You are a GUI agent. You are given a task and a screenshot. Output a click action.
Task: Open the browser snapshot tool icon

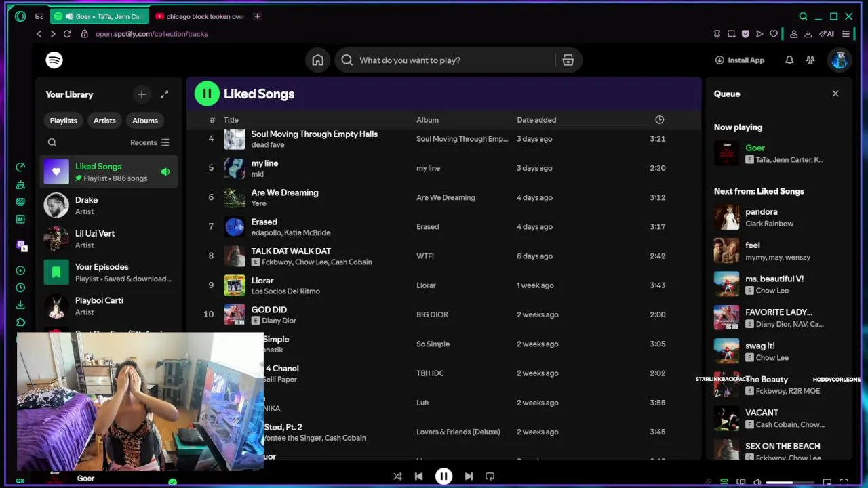[x=731, y=34]
